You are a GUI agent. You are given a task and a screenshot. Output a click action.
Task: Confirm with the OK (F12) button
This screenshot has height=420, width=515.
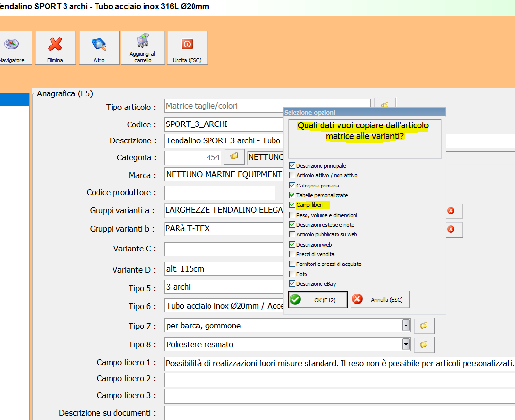coord(318,299)
